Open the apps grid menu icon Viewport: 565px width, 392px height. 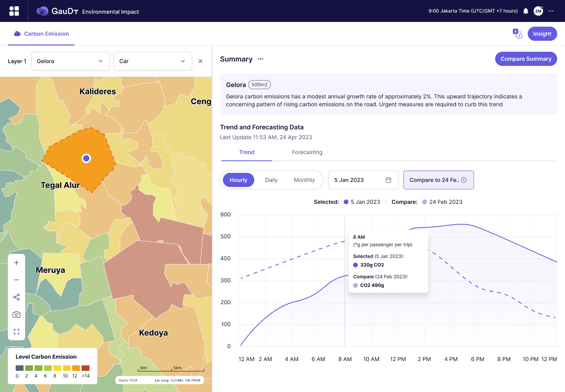14,11
